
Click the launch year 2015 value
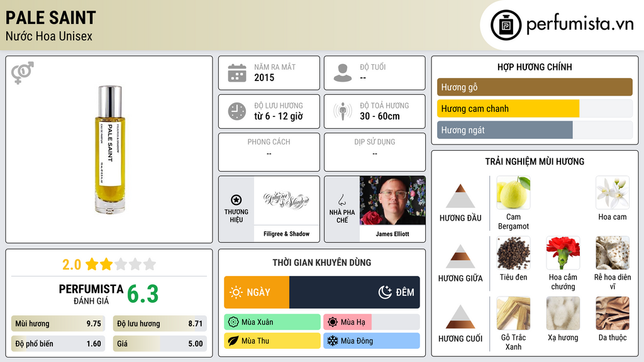tap(264, 77)
